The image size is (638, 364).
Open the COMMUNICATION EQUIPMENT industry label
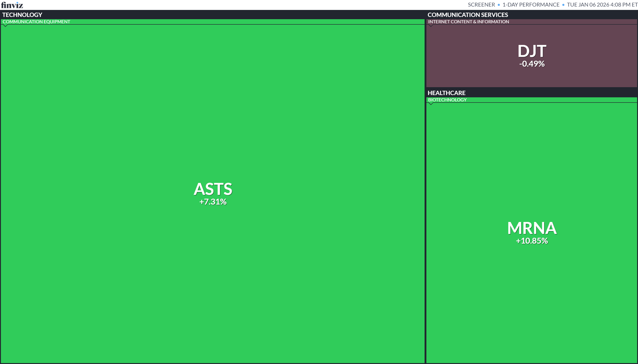tap(36, 22)
